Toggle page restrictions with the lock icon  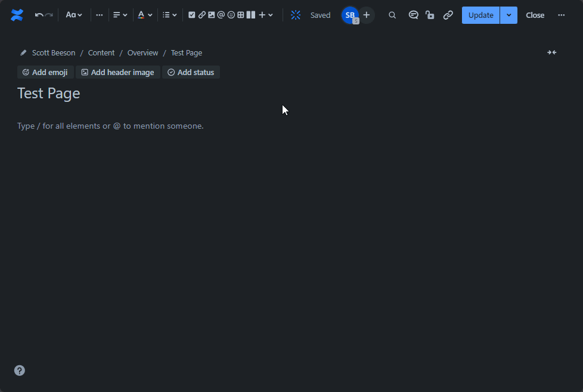[430, 15]
